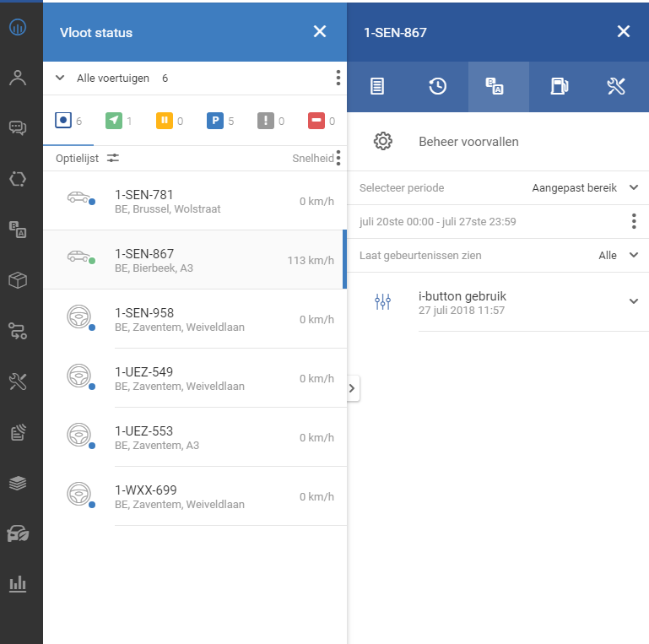Open the messages chat icon in sidebar

click(18, 128)
